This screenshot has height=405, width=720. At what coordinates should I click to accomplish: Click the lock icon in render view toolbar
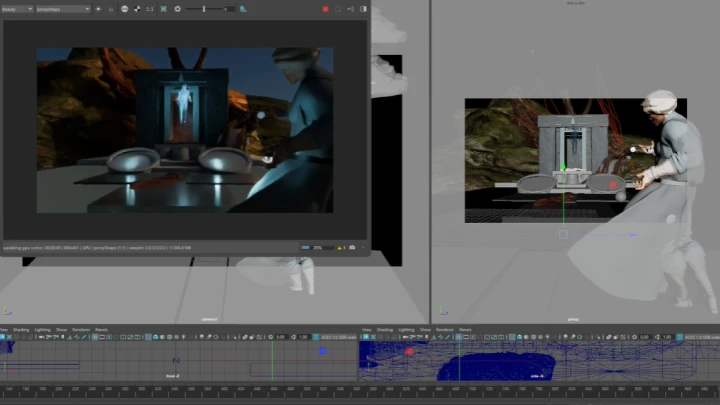tap(111, 9)
